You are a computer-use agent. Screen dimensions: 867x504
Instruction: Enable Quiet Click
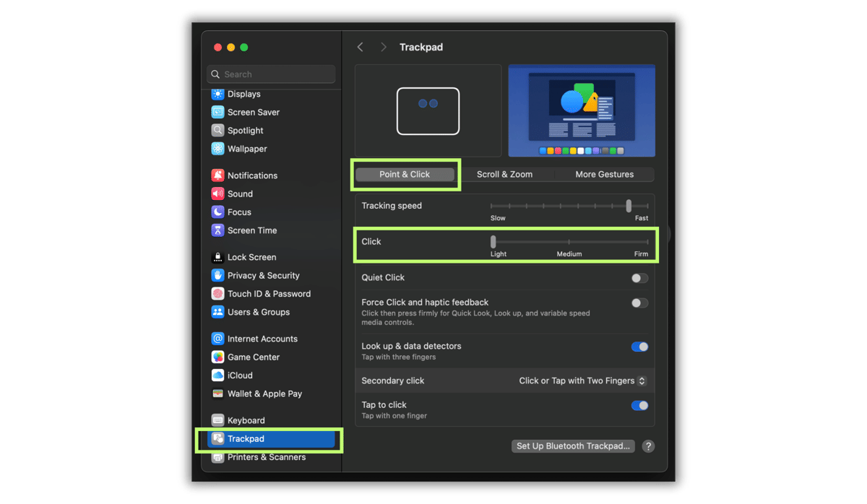pos(639,278)
